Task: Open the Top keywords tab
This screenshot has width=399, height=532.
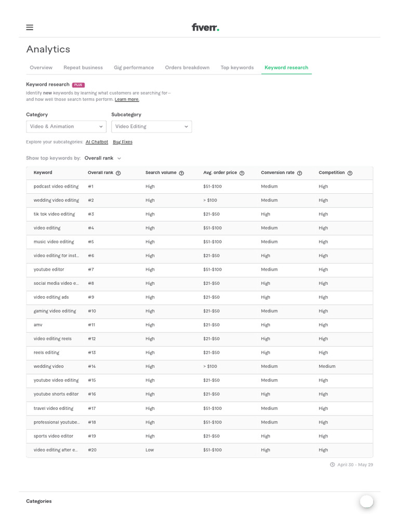Action: [x=237, y=68]
